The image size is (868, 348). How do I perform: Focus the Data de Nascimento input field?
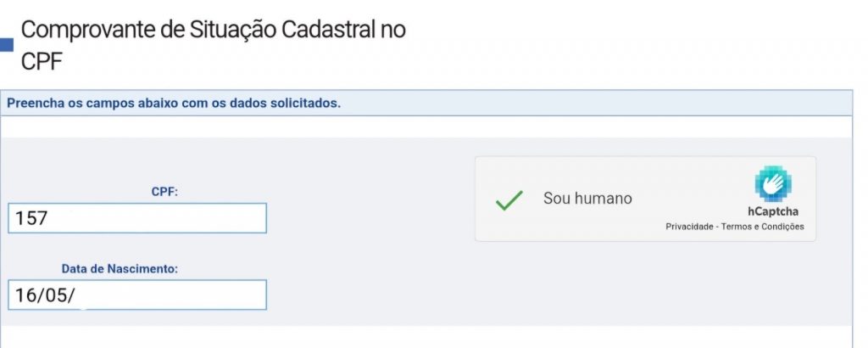click(137, 295)
